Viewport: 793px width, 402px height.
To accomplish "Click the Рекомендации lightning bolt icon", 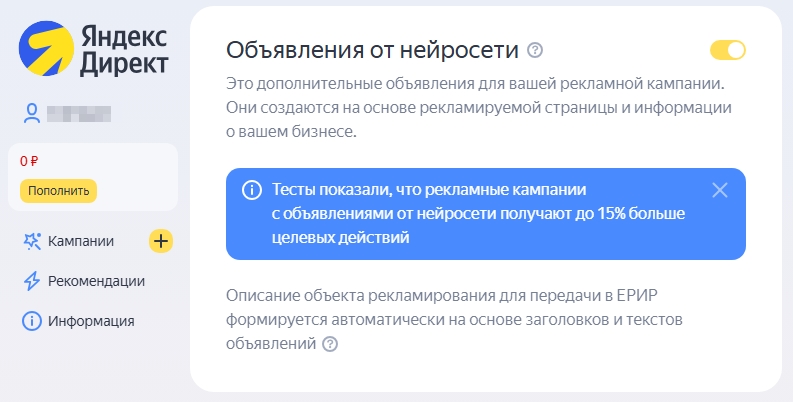I will 32,281.
